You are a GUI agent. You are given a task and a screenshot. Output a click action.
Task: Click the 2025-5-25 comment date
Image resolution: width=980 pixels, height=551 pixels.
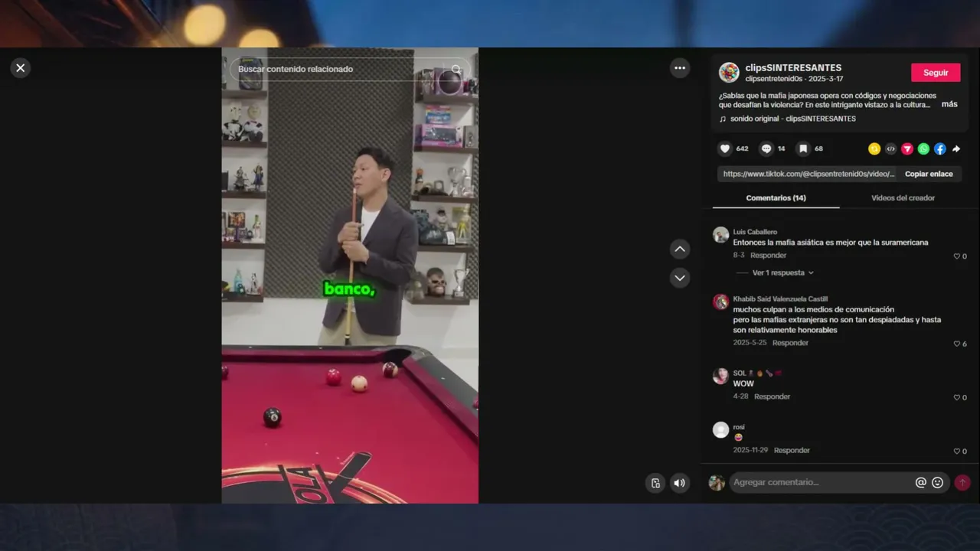[750, 343]
